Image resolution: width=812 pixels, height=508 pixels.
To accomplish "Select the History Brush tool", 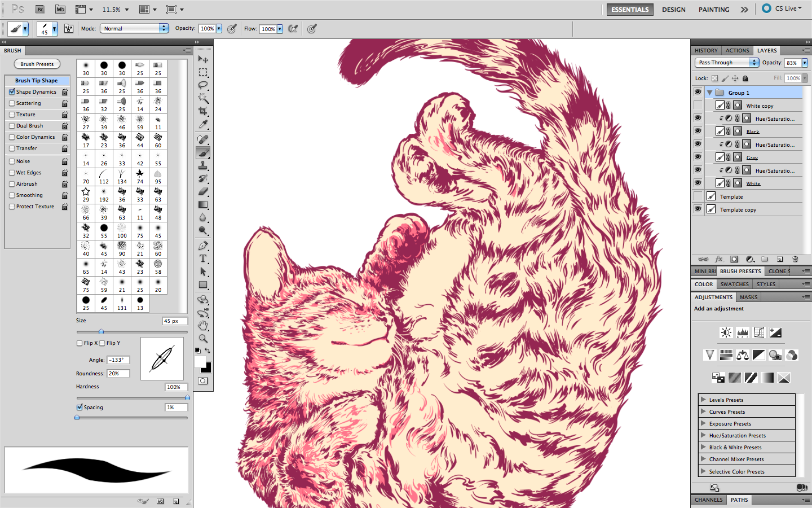I will coord(203,178).
